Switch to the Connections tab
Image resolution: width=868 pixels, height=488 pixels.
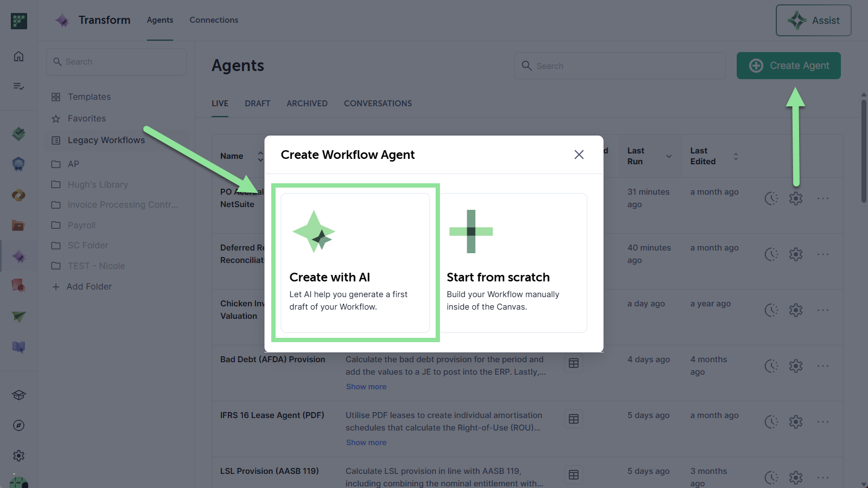(x=214, y=20)
